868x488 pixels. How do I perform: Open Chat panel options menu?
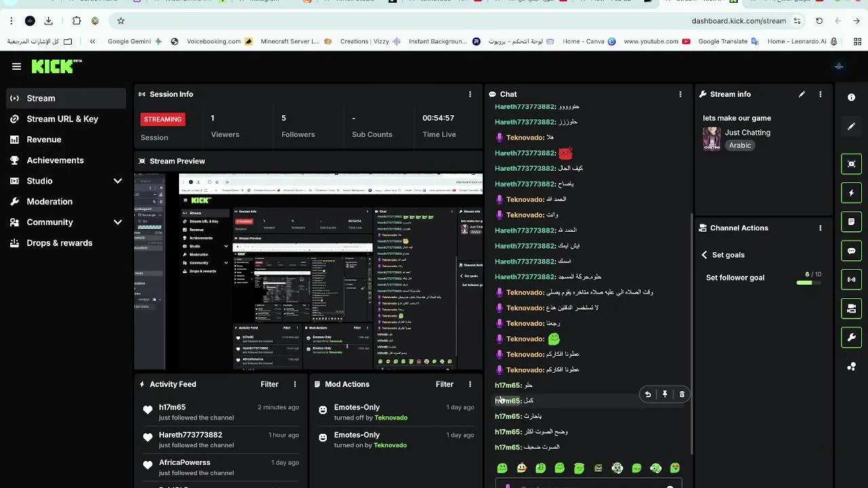tap(680, 94)
